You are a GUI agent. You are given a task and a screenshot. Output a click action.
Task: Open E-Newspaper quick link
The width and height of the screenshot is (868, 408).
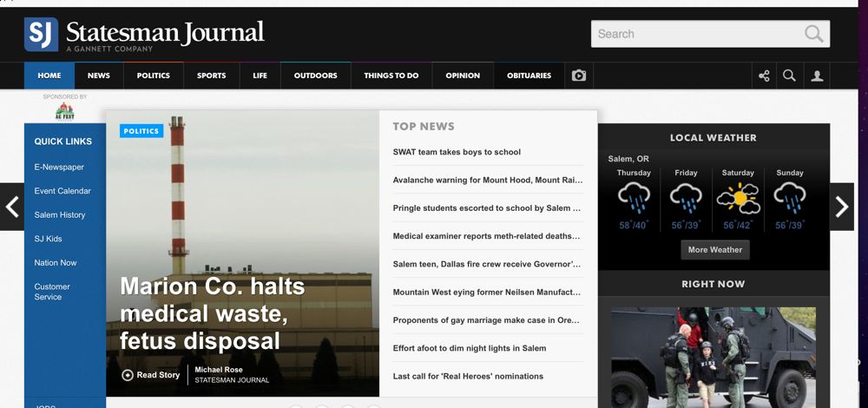coord(59,167)
